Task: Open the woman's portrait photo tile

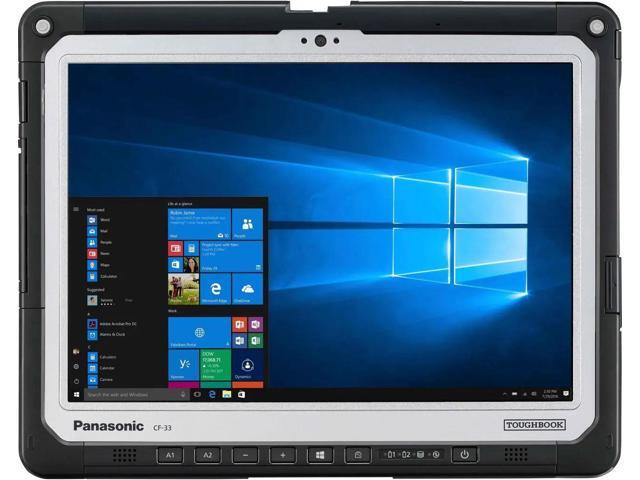Action: tap(191, 264)
